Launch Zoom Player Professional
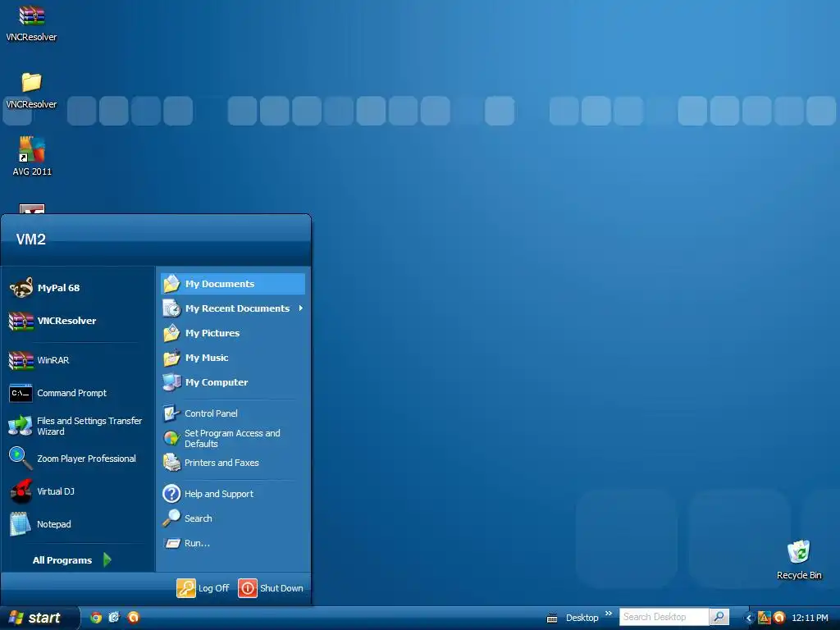Screen dimensions: 840x630 (x=78, y=459)
